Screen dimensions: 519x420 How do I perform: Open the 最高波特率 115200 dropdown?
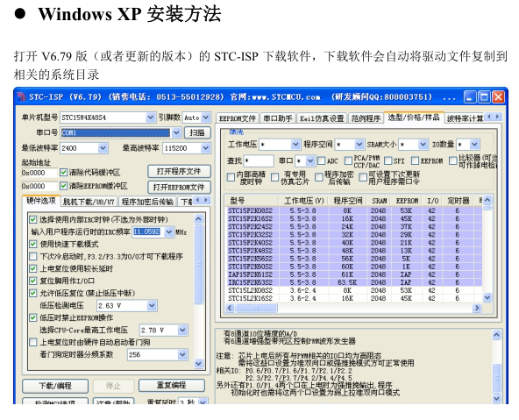[x=206, y=148]
